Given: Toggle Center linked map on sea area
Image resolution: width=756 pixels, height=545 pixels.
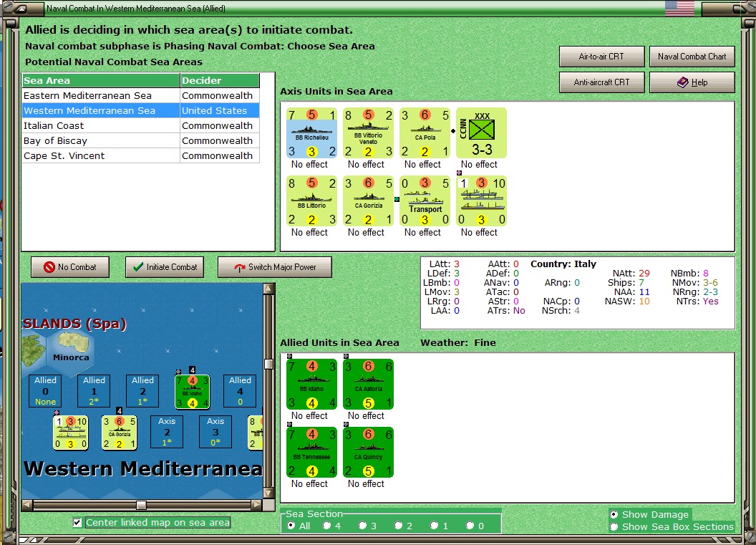Looking at the screenshot, I should [77, 522].
